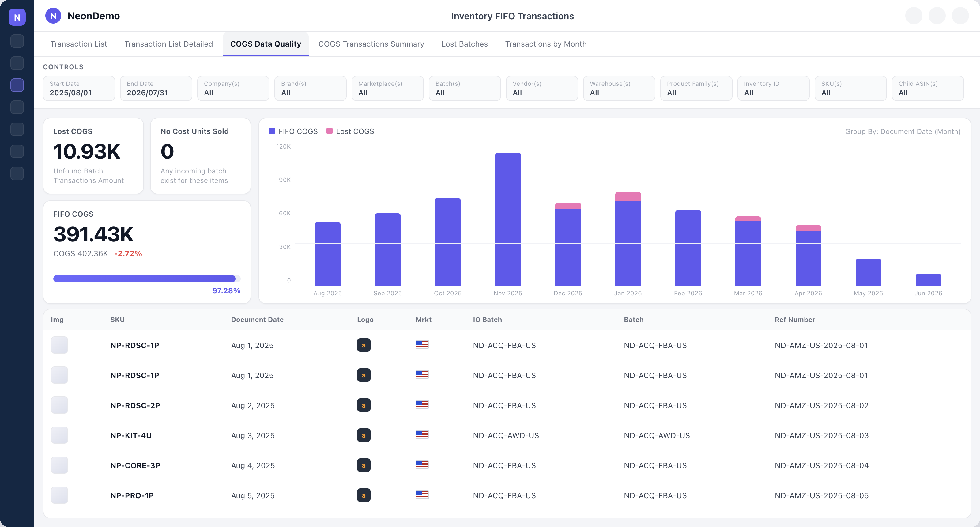Click the Jun 2026 chart bar
The height and width of the screenshot is (527, 980).
coord(928,280)
